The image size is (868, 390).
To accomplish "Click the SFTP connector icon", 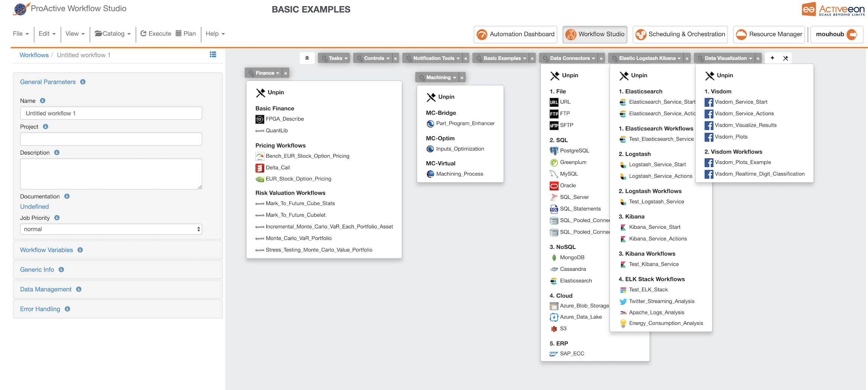I will coord(554,125).
